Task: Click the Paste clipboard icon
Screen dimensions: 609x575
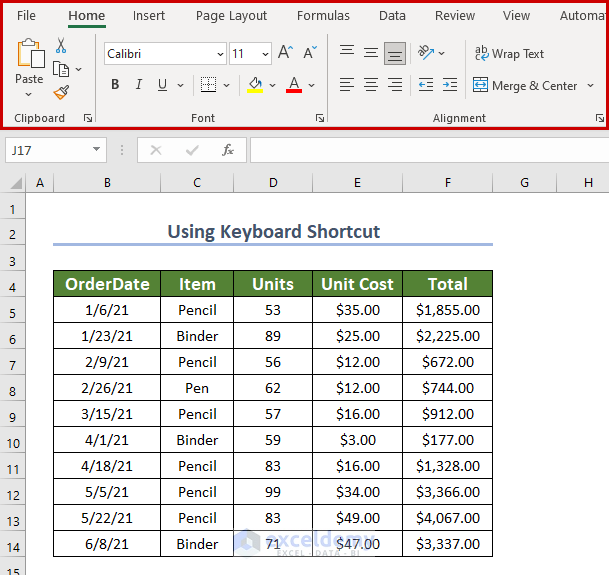Action: pyautogui.click(x=29, y=55)
